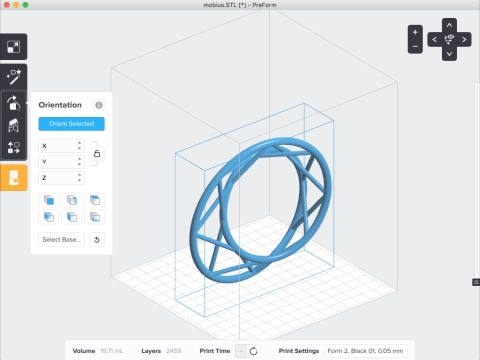The width and height of the screenshot is (480, 360).
Task: Increase the Z rotation value
Action: pos(79,175)
